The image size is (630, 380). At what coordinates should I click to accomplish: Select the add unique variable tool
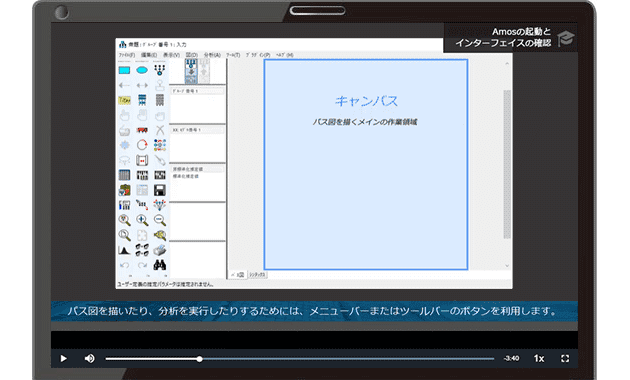[160, 85]
